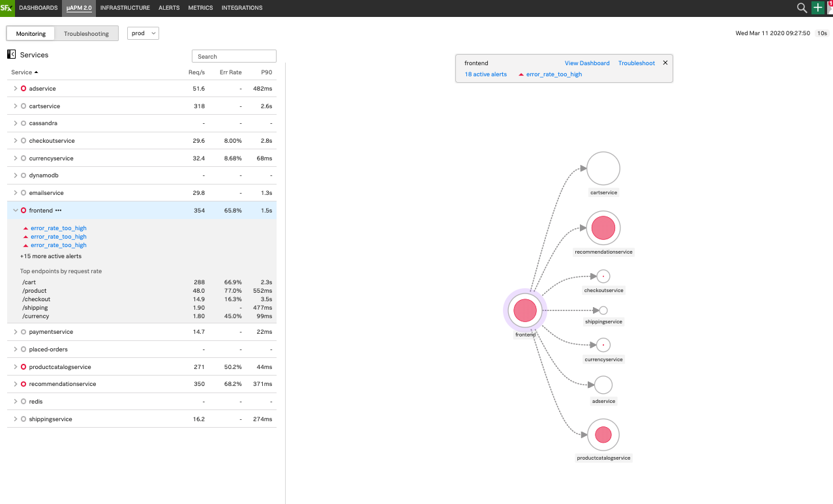Screen dimensions: 833x504
Task: Sort by the P90 column header
Action: [x=266, y=72]
